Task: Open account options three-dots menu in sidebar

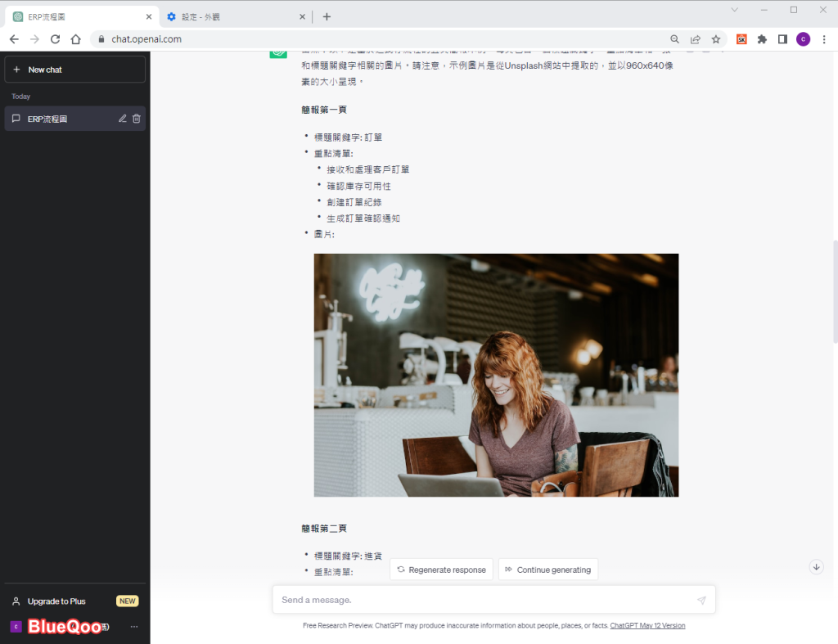Action: (134, 627)
